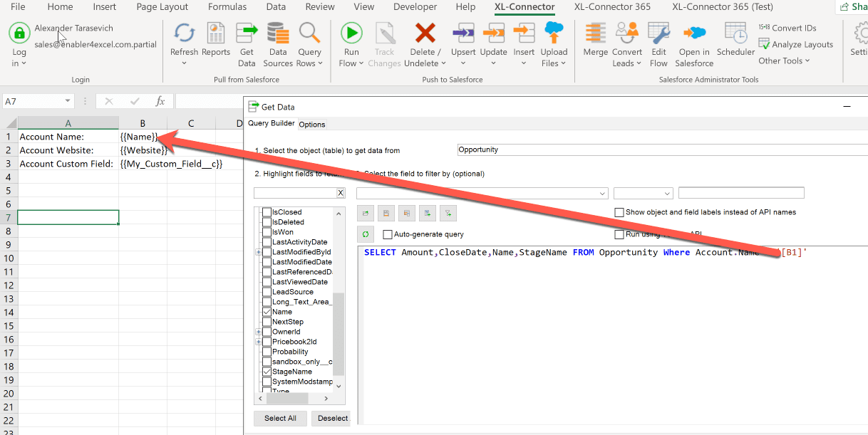Switch to the Options tab in Get Data

[x=312, y=123]
